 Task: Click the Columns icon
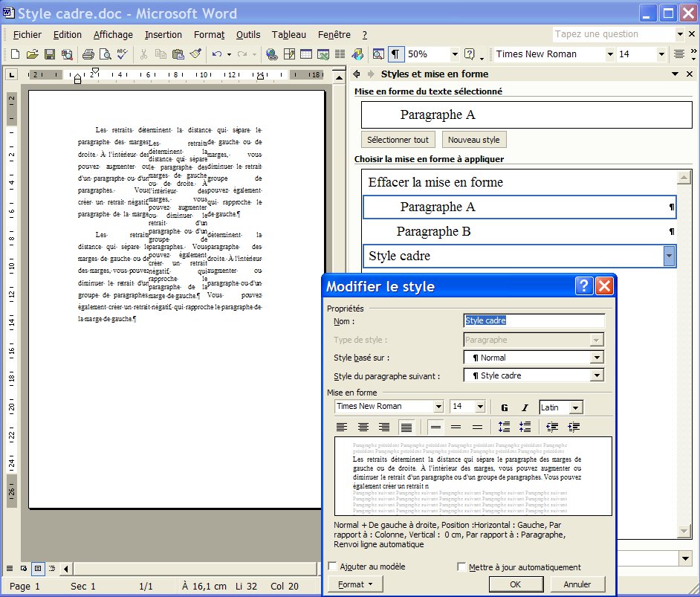pyautogui.click(x=340, y=54)
